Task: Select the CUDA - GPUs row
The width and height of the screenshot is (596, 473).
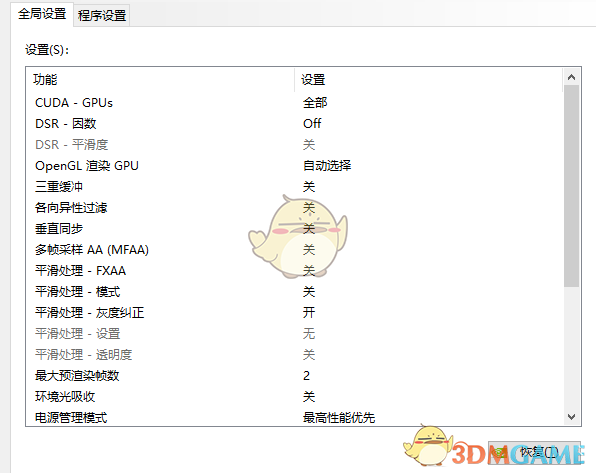Action: 295,103
